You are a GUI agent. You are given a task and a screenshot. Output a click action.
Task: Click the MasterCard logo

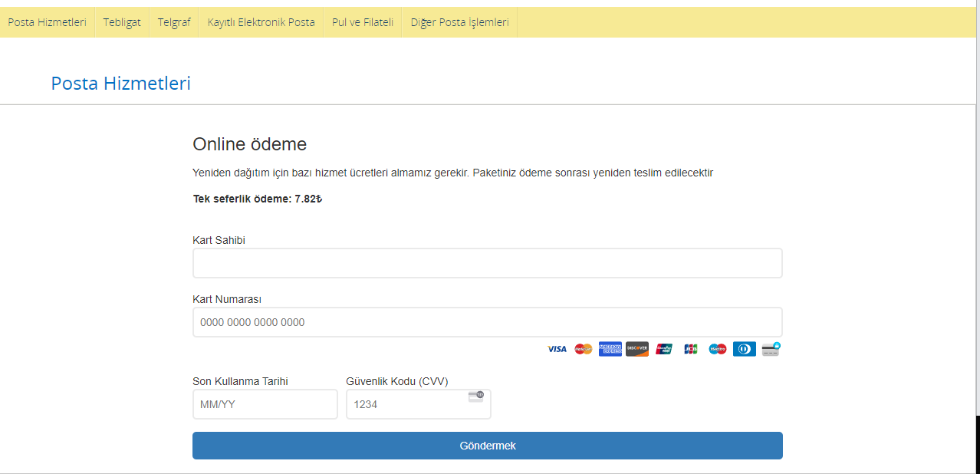(584, 349)
